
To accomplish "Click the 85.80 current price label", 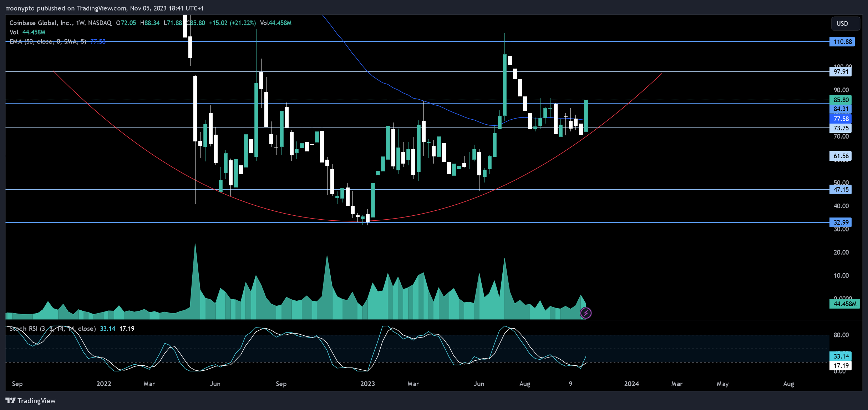I will pyautogui.click(x=841, y=100).
